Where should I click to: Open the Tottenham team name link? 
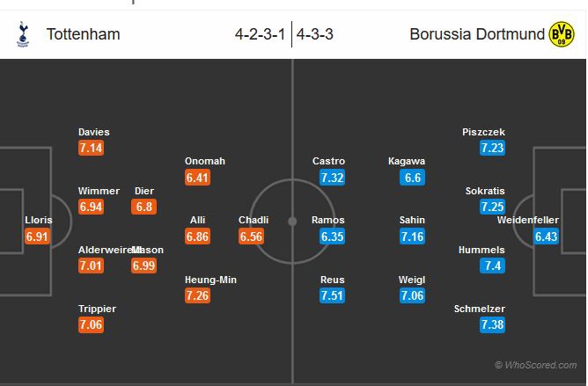(83, 35)
